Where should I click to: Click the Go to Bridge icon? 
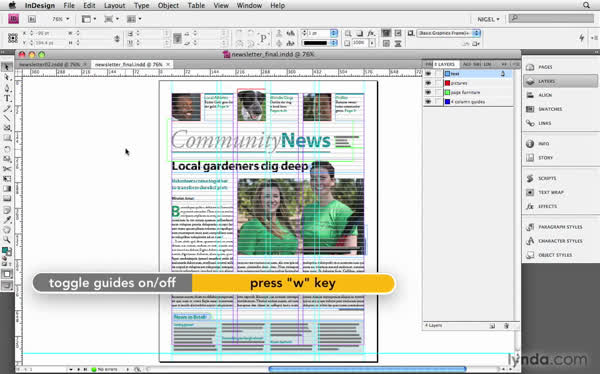[32, 19]
